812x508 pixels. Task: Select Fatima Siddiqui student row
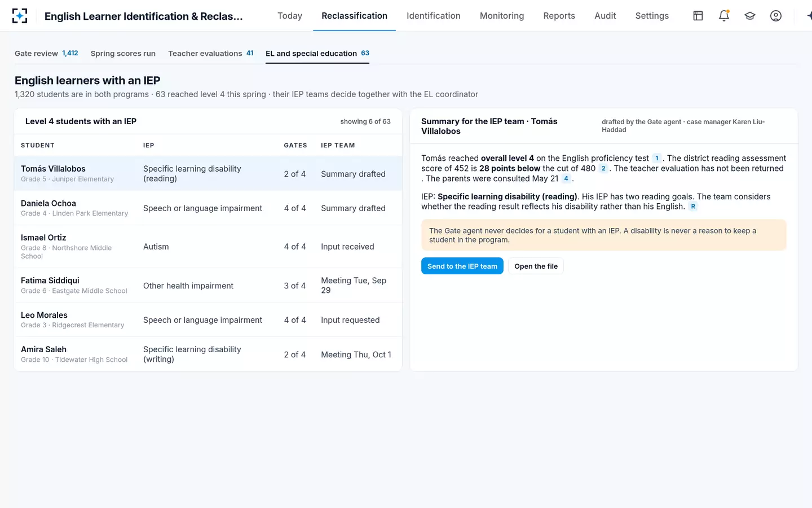208,286
